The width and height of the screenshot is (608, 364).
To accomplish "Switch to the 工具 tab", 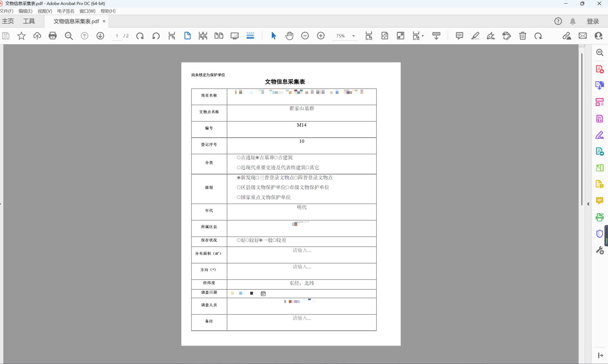I will (29, 21).
